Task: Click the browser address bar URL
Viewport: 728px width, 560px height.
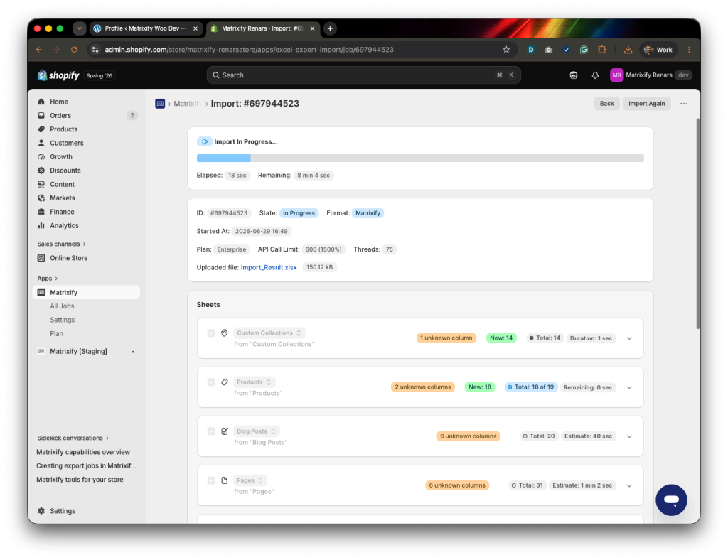Action: coord(249,50)
